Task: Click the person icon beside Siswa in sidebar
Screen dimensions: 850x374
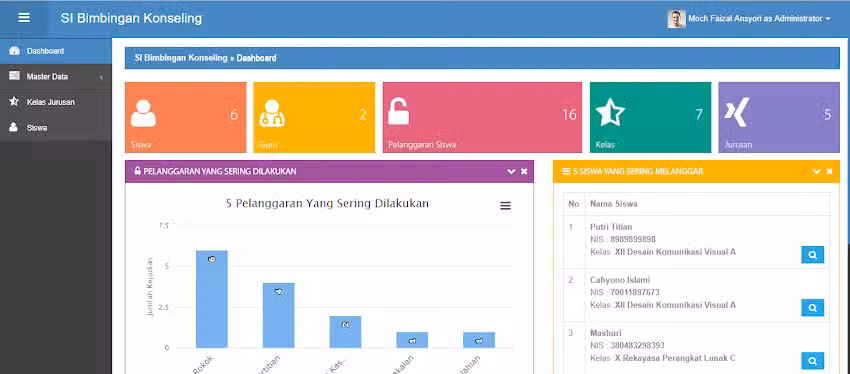Action: 14,127
